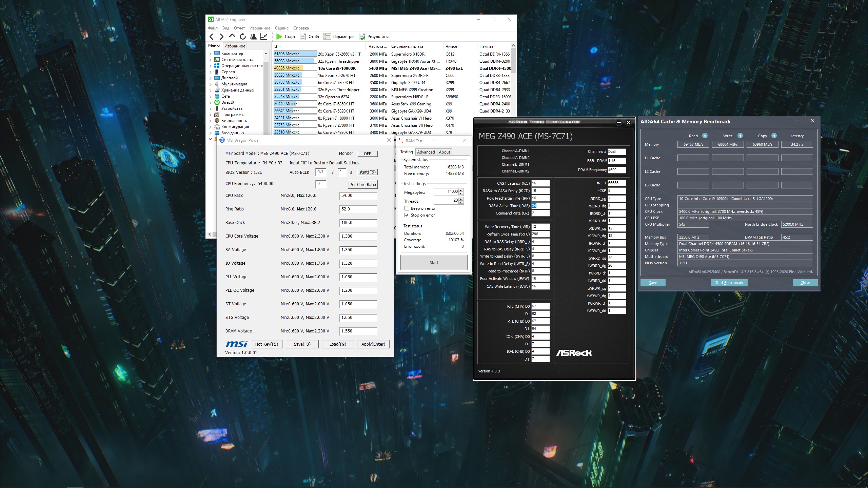Expand the Устройства node arrow
The height and width of the screenshot is (488, 868).
click(x=210, y=108)
